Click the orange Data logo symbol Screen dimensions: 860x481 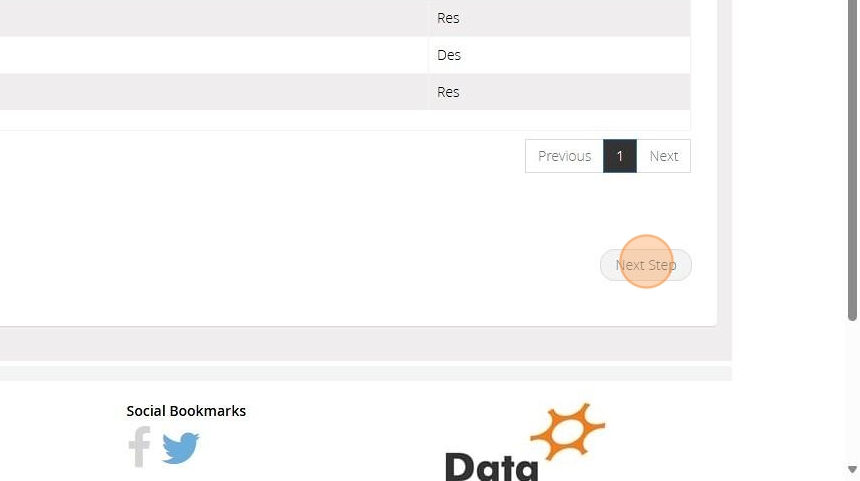567,431
